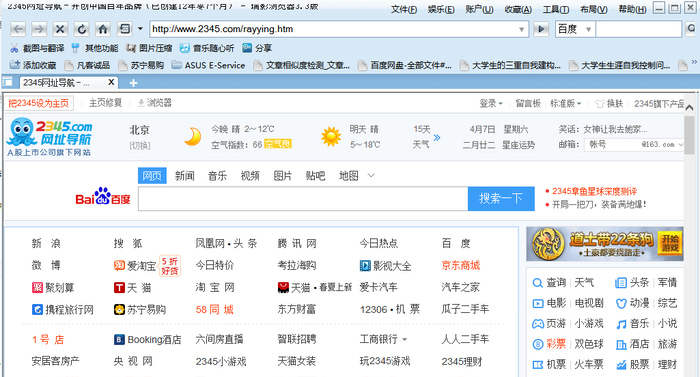Open 音乐随心听 tool
The width and height of the screenshot is (700, 377).
click(207, 48)
